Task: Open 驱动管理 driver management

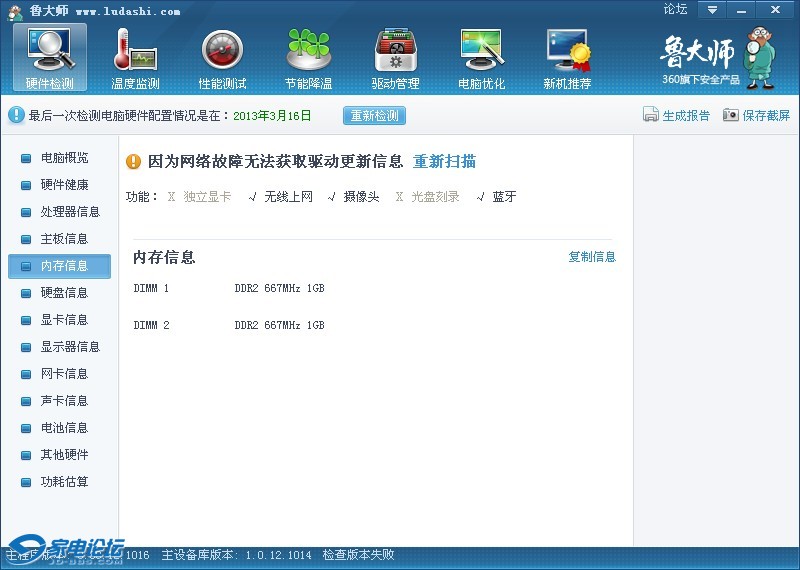Action: (395, 58)
